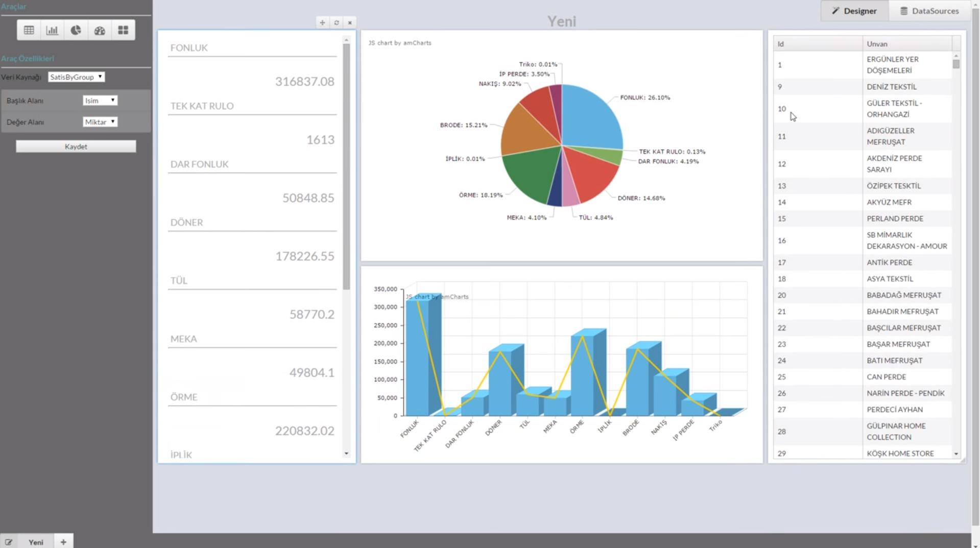Add a new dashboard tab with plus
Image resolution: width=980 pixels, height=548 pixels.
[x=63, y=542]
